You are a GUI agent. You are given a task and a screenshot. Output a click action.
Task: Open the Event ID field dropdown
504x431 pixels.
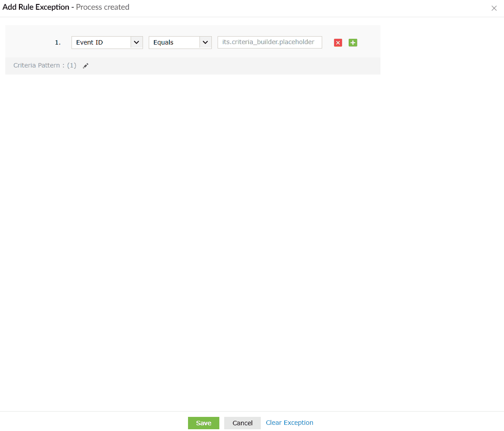(x=107, y=42)
